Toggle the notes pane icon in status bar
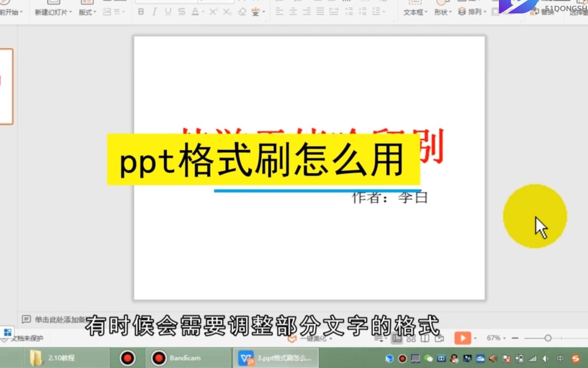Screen dimensions: 588x368 (x=379, y=338)
